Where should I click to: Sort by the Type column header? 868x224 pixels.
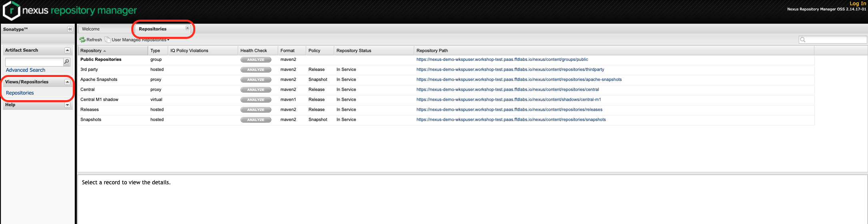pos(158,50)
